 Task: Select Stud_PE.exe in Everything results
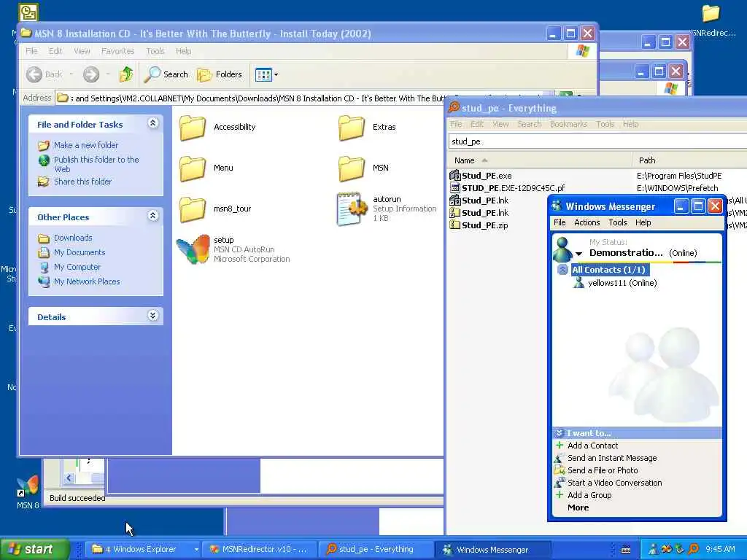click(x=487, y=176)
